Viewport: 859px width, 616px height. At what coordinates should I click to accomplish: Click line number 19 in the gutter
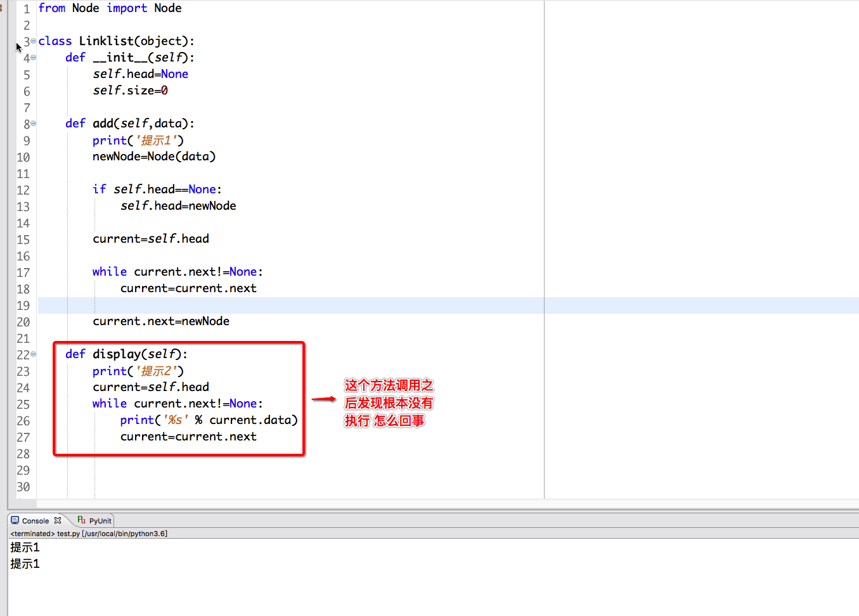pyautogui.click(x=23, y=305)
